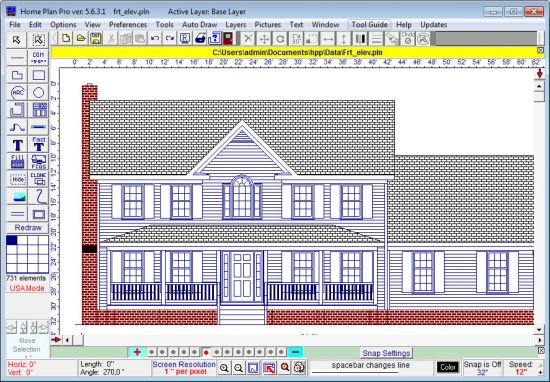Create a new plan with blank page icon
The height and width of the screenshot is (382, 550).
click(66, 38)
